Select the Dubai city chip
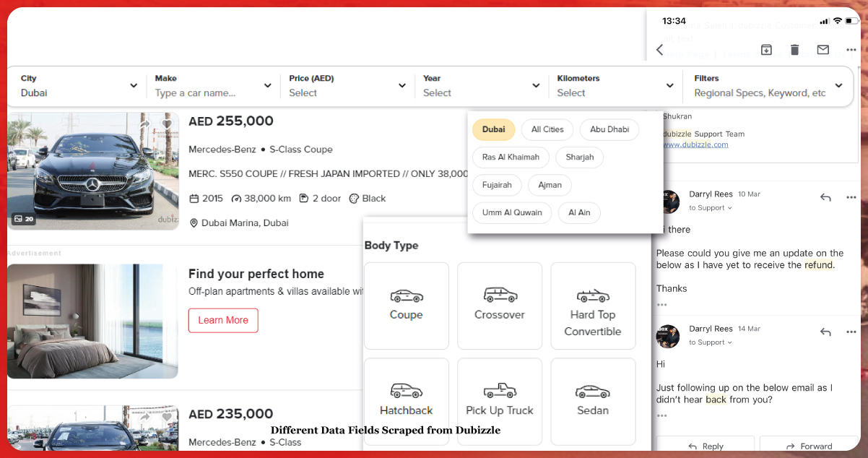Viewport: 868px width, 458px height. click(494, 129)
